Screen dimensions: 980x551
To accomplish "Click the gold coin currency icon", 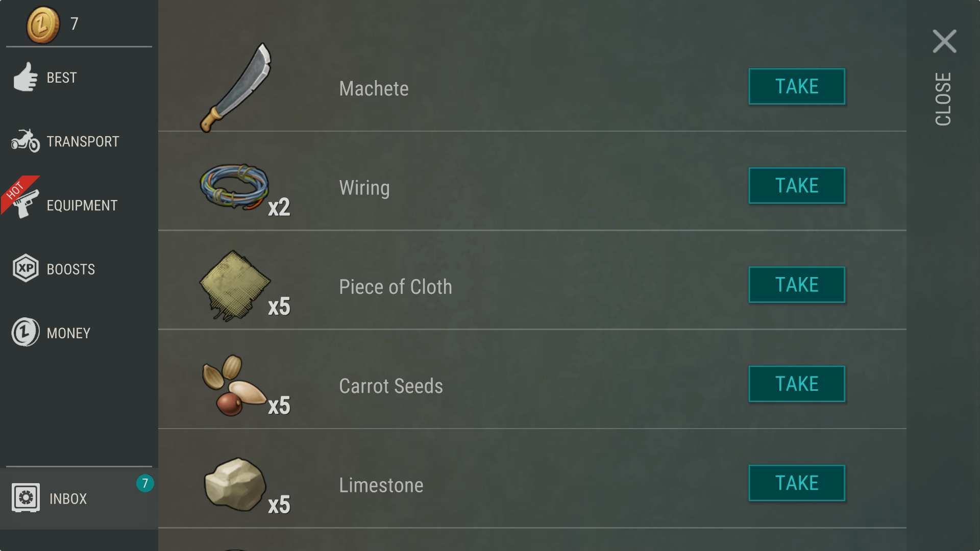I will coord(43,24).
